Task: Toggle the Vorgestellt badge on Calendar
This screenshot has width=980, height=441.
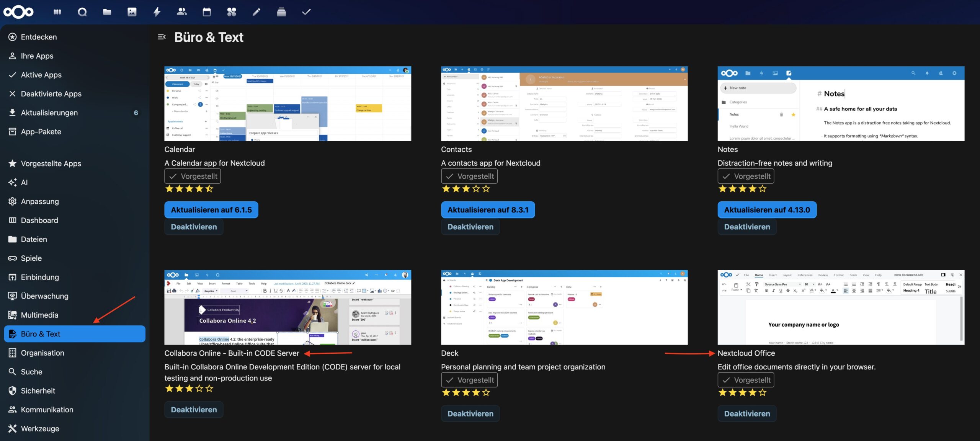Action: click(x=193, y=176)
